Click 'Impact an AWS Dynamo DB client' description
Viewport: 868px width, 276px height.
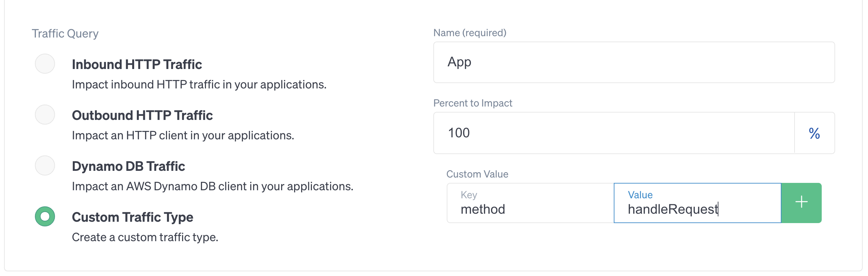(x=212, y=186)
